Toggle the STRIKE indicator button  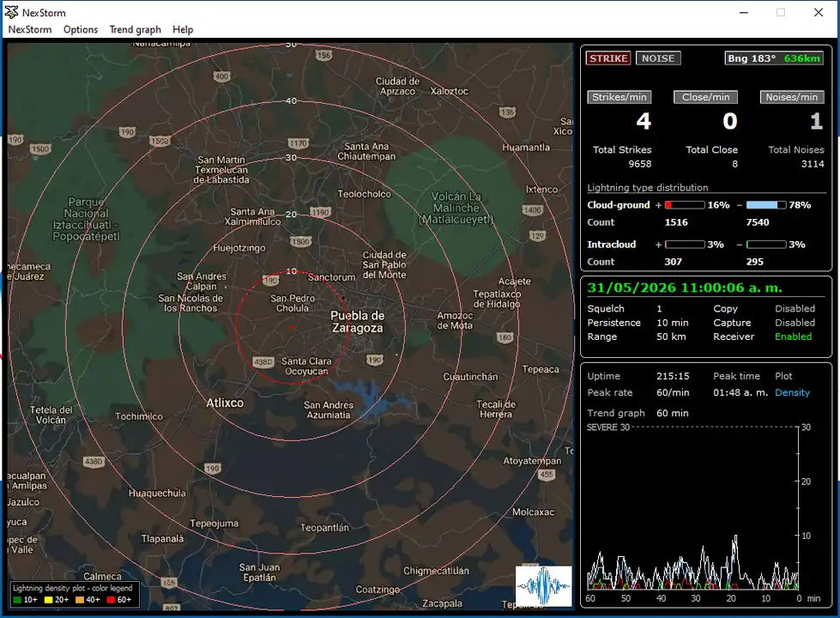click(608, 58)
